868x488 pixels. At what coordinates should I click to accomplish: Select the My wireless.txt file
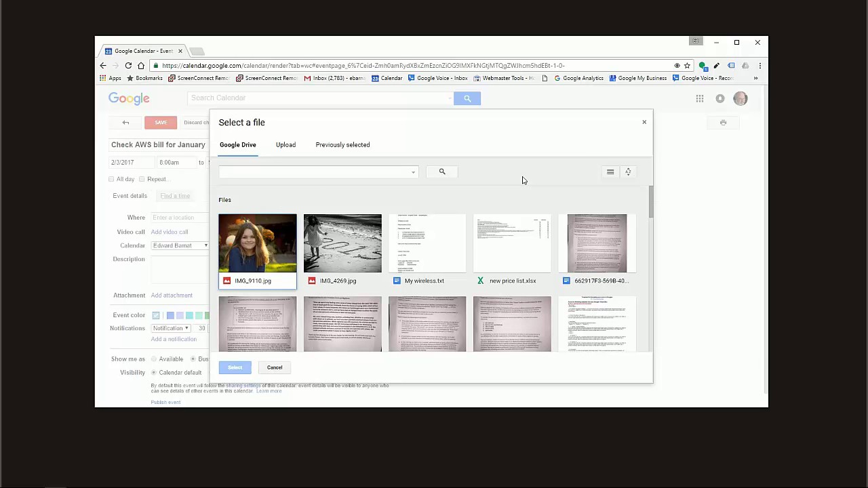[x=427, y=251]
